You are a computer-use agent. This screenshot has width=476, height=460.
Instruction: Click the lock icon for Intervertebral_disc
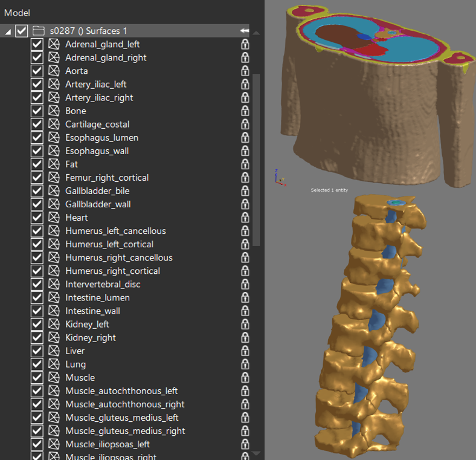[x=245, y=284]
